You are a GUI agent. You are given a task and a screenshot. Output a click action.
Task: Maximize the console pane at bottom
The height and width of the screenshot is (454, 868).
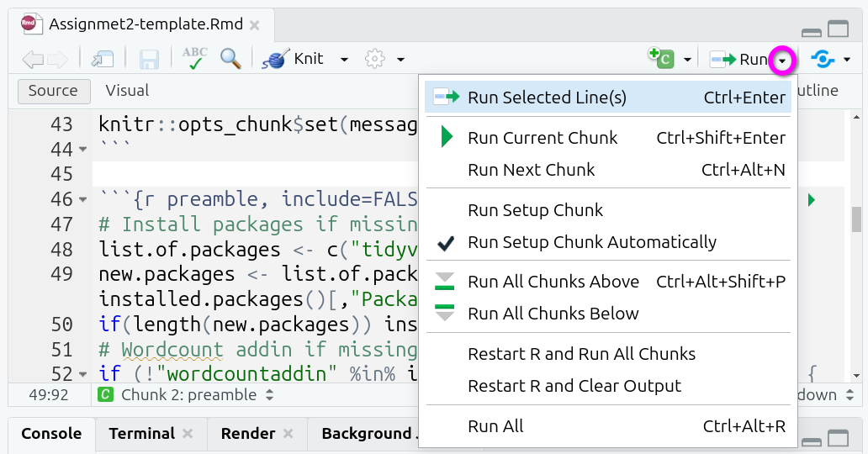pos(838,439)
